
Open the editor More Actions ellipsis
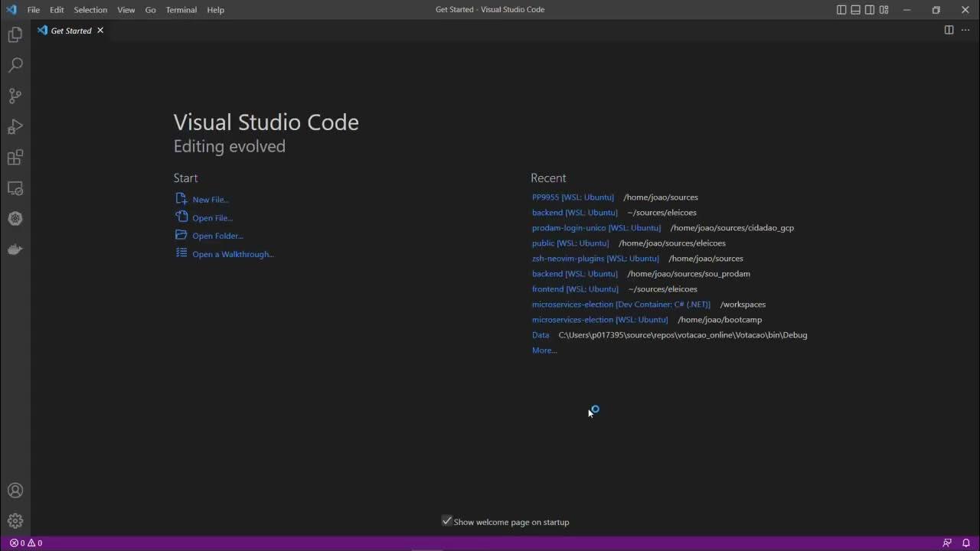point(965,30)
